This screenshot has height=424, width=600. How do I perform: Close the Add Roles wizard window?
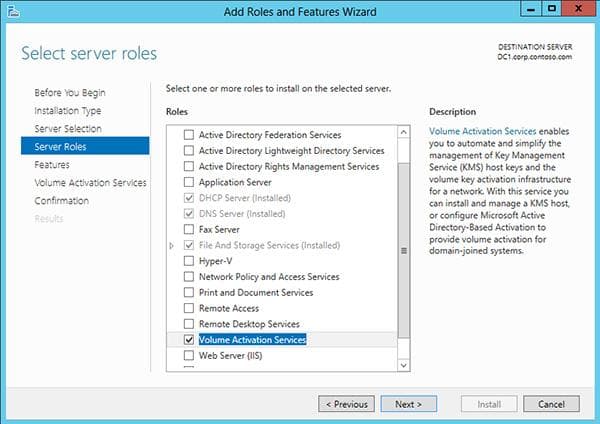coord(578,9)
